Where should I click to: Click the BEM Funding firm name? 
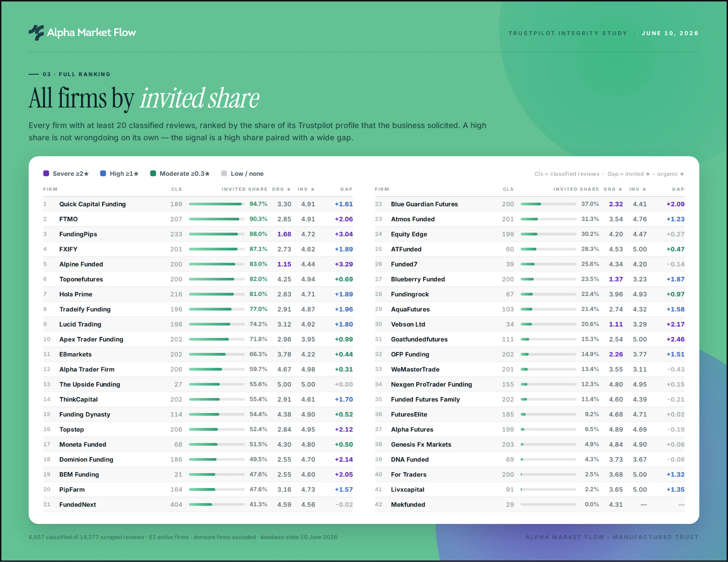[79, 474]
